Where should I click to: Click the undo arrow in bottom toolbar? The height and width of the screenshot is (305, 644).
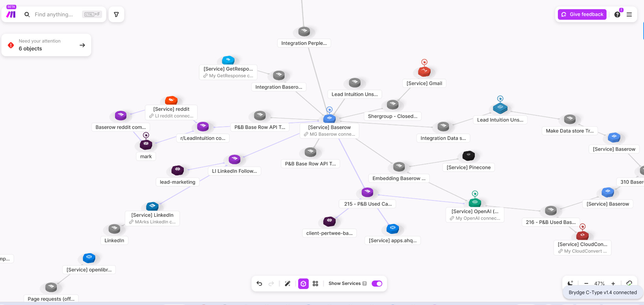259,284
